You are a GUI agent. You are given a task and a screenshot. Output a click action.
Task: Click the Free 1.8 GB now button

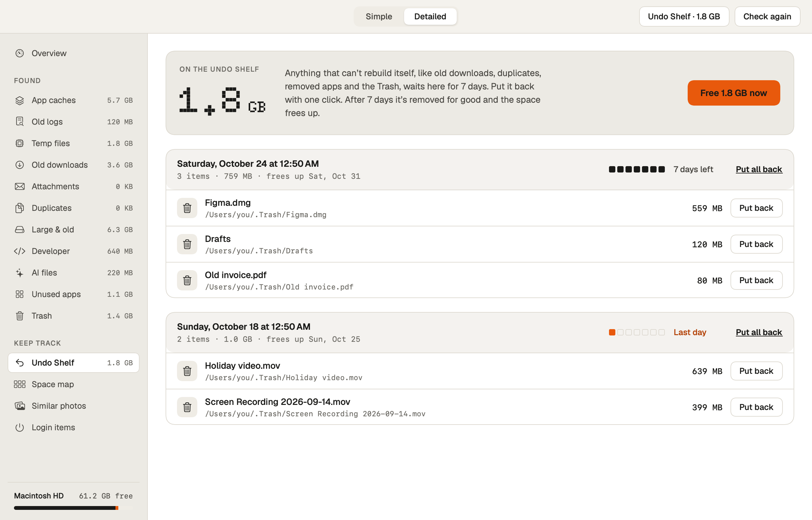pyautogui.click(x=734, y=93)
